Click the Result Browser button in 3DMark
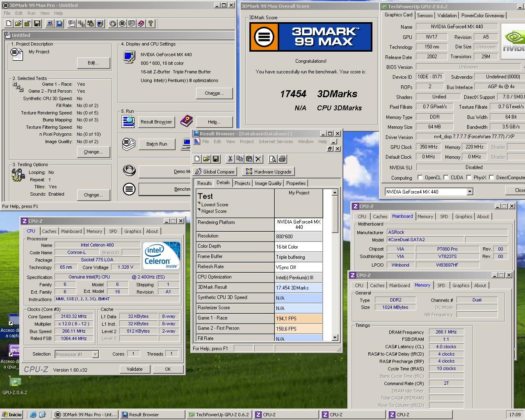The height and width of the screenshot is (420, 525). [x=156, y=122]
